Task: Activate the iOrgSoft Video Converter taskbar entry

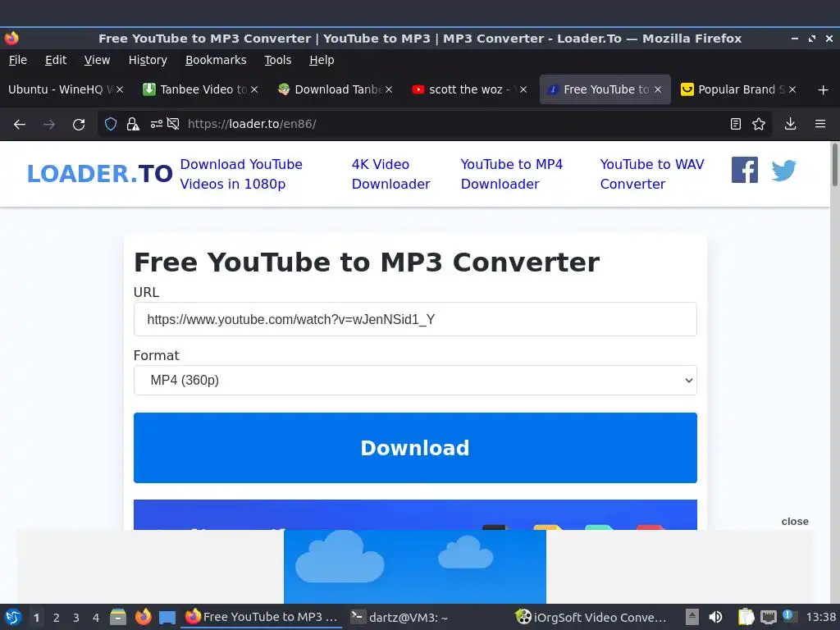Action: [x=591, y=617]
